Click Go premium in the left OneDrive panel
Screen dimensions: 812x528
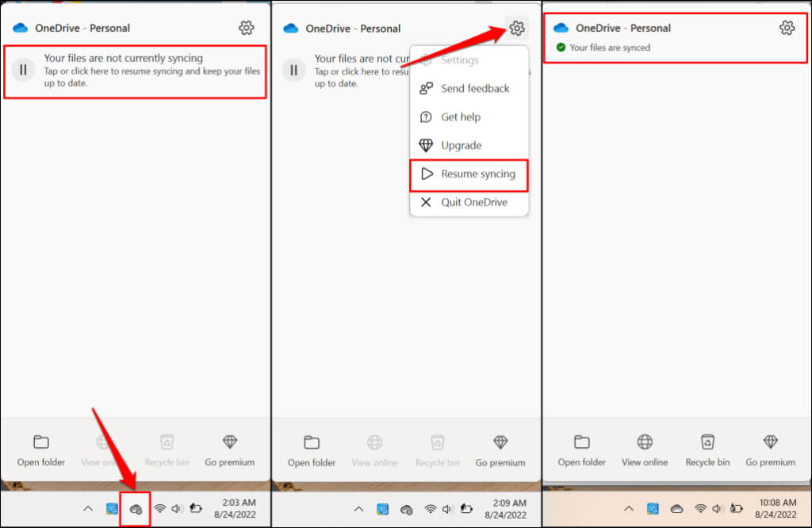(x=229, y=451)
